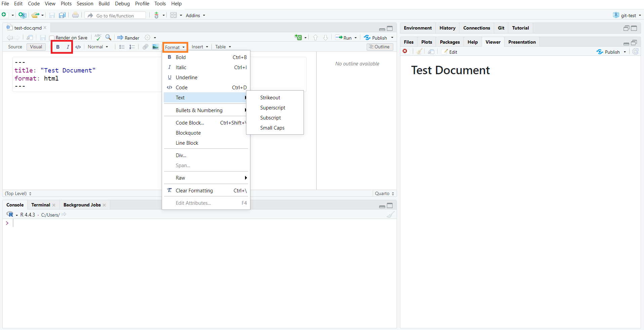The height and width of the screenshot is (330, 644).
Task: Click the Open File folder icon
Action: [x=35, y=15]
